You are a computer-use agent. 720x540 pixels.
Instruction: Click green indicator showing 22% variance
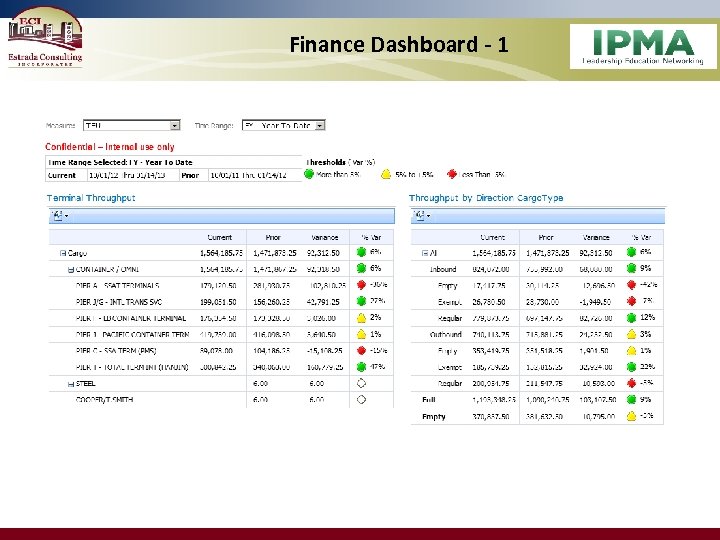click(631, 367)
